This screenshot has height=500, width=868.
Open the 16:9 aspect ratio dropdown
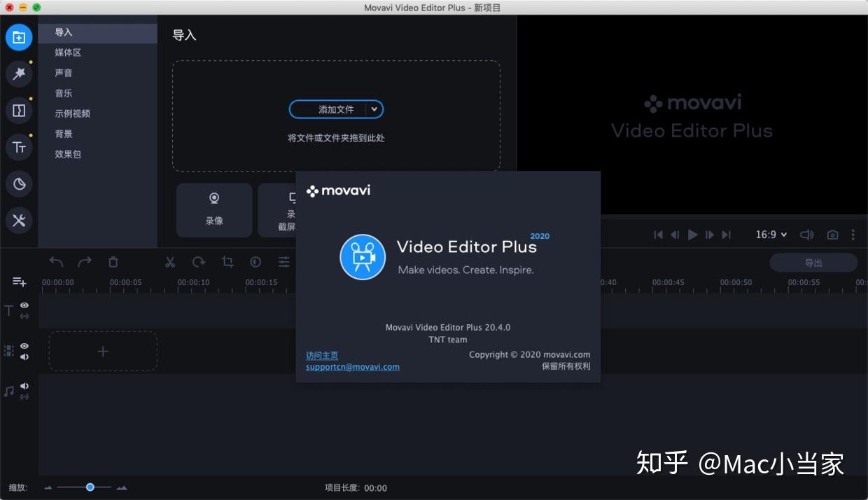pos(771,235)
